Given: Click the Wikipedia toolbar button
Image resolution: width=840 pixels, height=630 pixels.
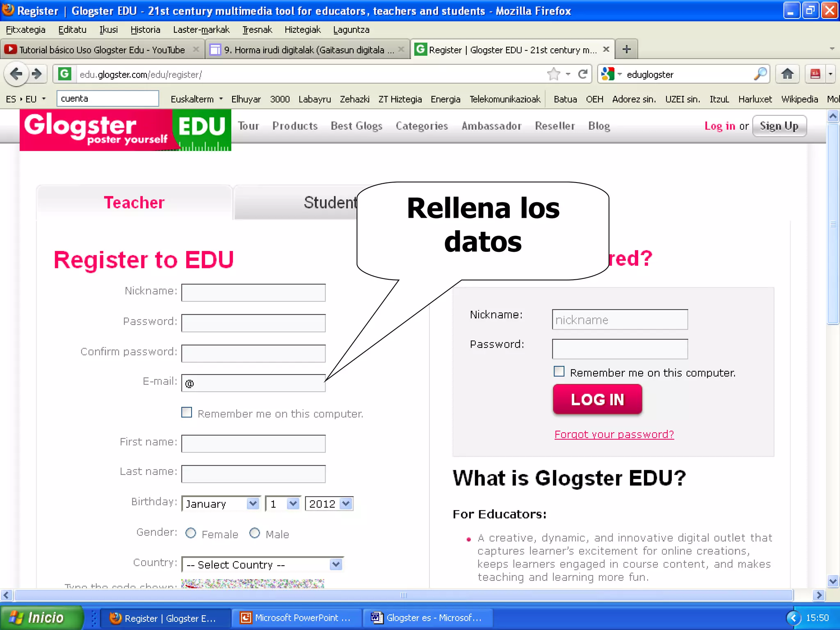Looking at the screenshot, I should (x=799, y=99).
